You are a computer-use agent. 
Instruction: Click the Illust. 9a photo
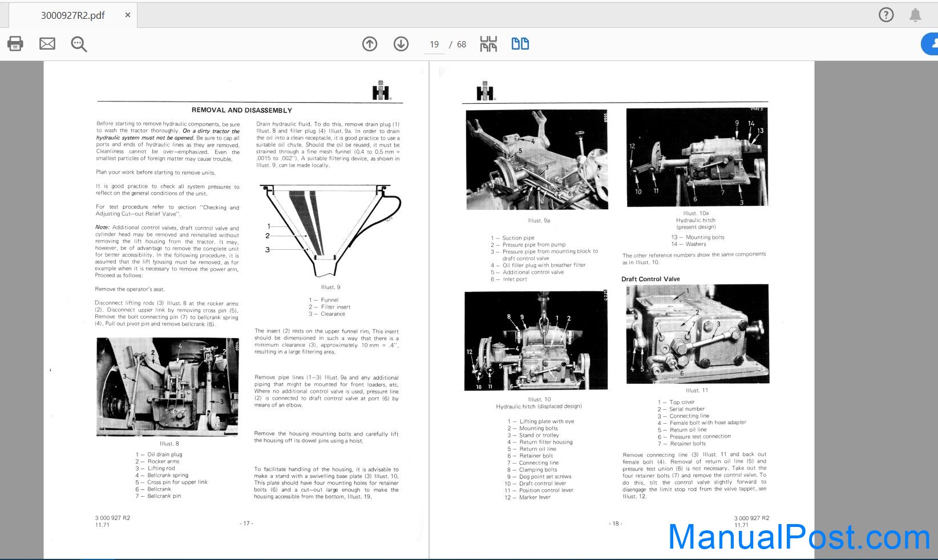pyautogui.click(x=537, y=160)
